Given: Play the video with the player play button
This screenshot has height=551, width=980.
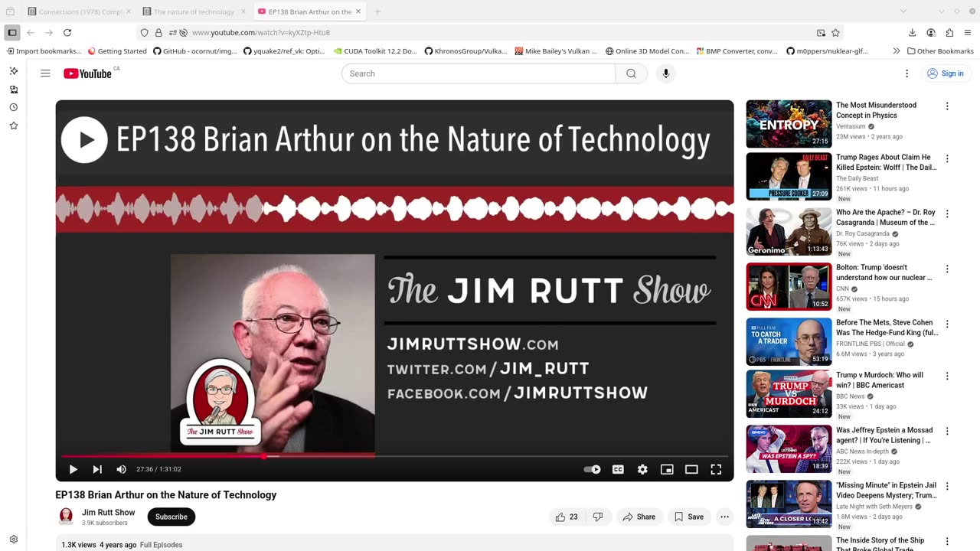Looking at the screenshot, I should click(x=73, y=469).
